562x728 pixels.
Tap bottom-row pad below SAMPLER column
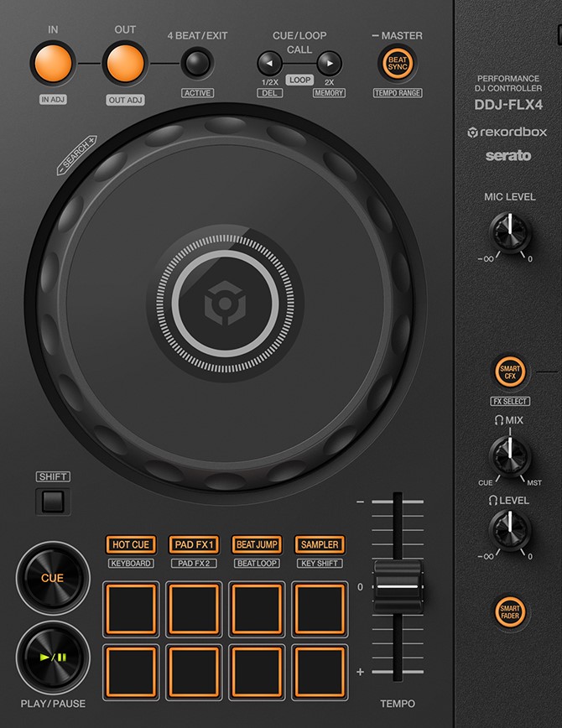pos(320,673)
